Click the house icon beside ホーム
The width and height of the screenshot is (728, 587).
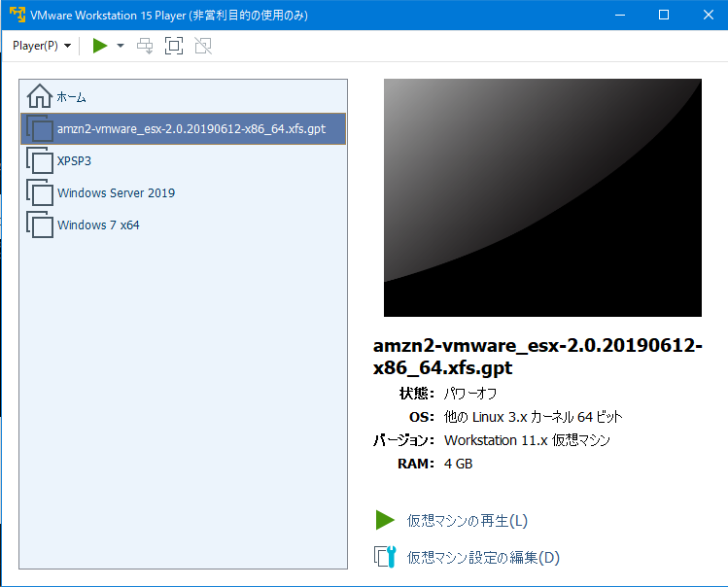(40, 95)
